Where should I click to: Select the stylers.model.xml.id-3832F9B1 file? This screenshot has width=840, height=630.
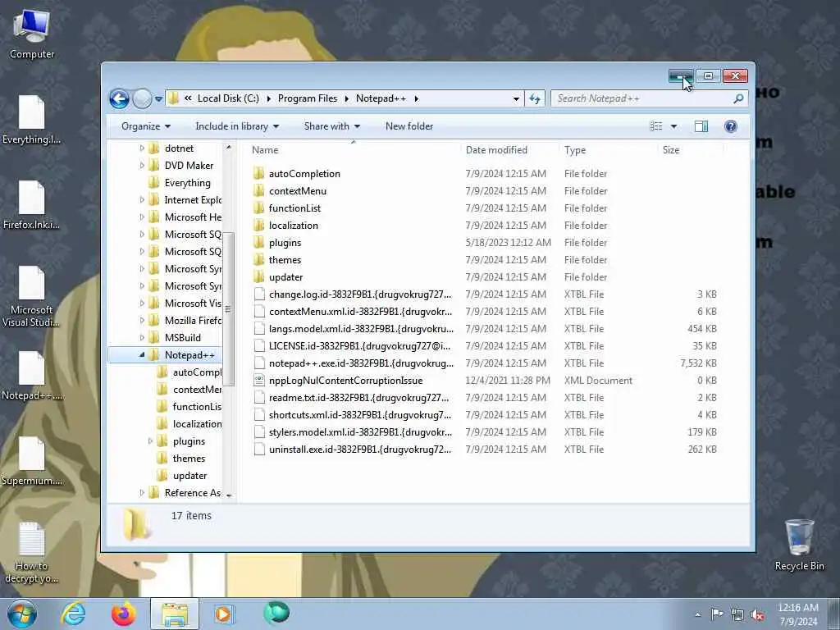[360, 431]
